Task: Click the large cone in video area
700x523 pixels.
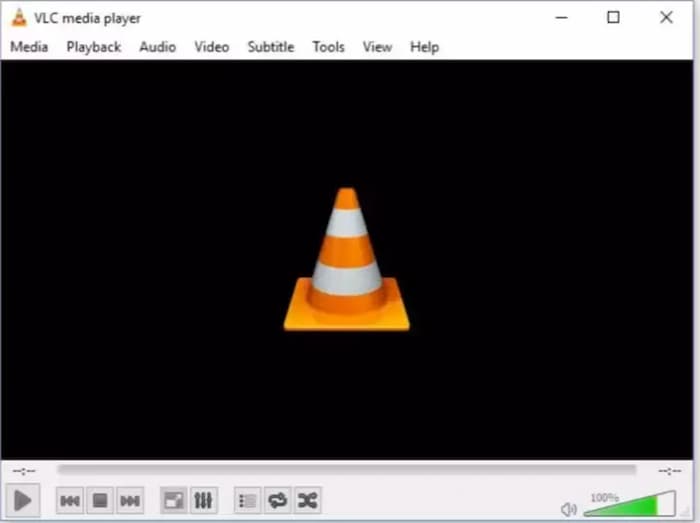Action: pyautogui.click(x=347, y=260)
